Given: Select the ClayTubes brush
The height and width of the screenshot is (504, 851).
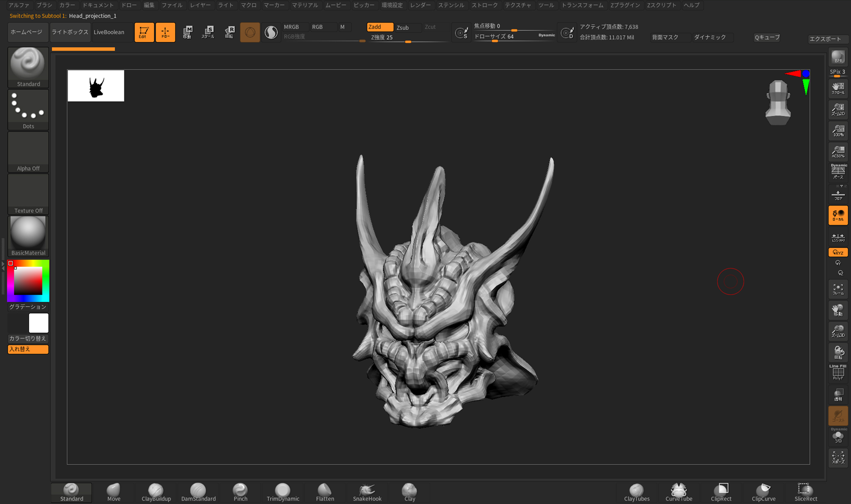Looking at the screenshot, I should (x=636, y=491).
